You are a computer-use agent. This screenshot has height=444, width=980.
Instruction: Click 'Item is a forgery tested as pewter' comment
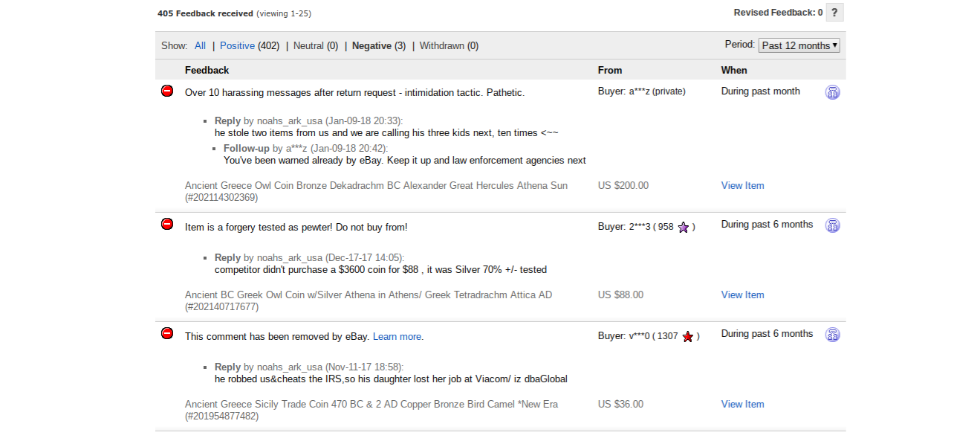pos(296,228)
